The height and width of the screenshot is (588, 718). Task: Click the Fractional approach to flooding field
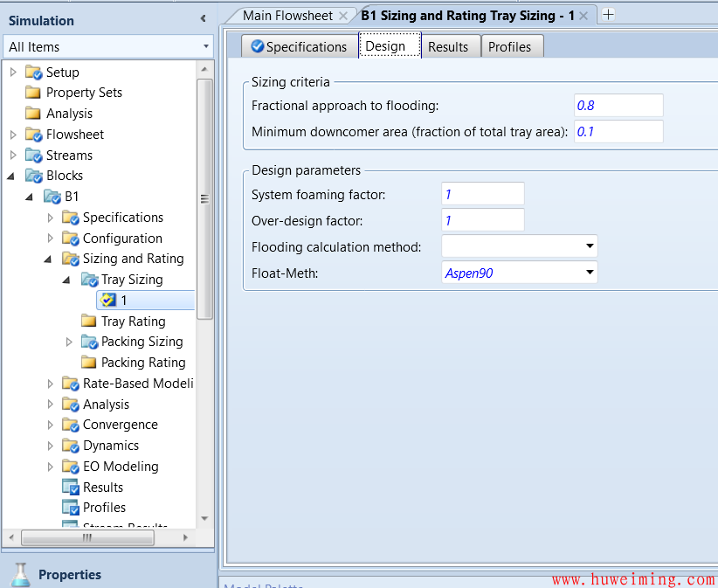(618, 106)
